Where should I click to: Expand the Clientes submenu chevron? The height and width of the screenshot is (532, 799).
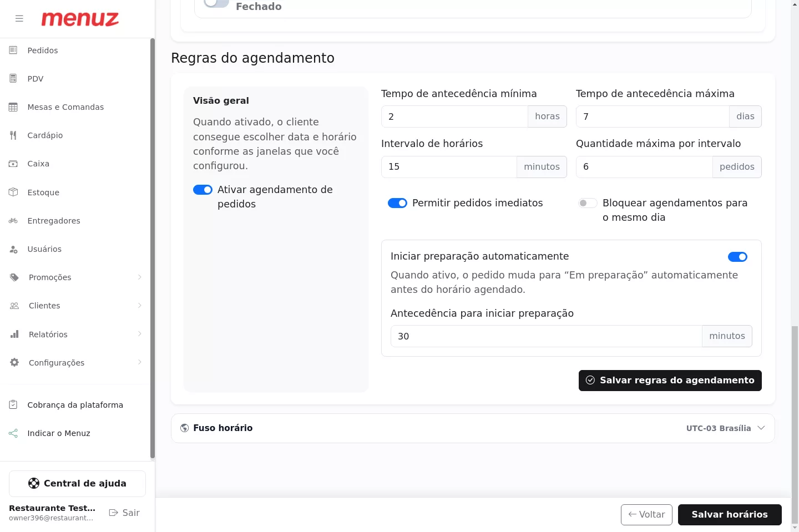tap(140, 306)
